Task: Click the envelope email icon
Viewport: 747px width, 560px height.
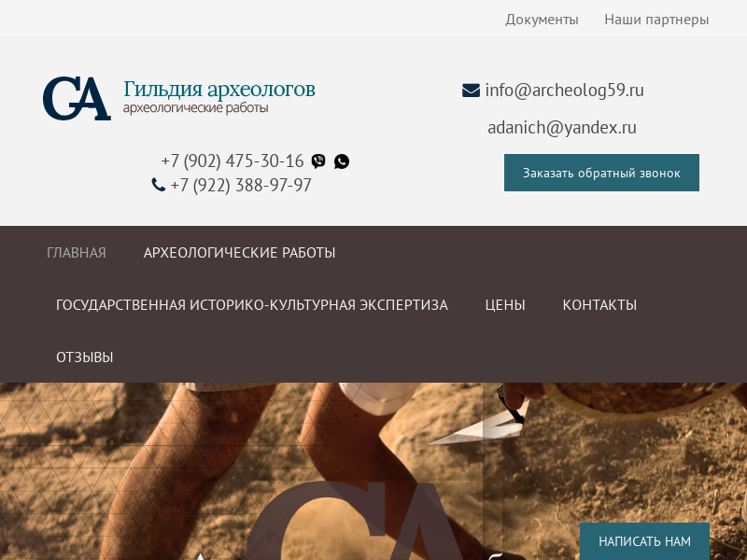Action: click(471, 90)
